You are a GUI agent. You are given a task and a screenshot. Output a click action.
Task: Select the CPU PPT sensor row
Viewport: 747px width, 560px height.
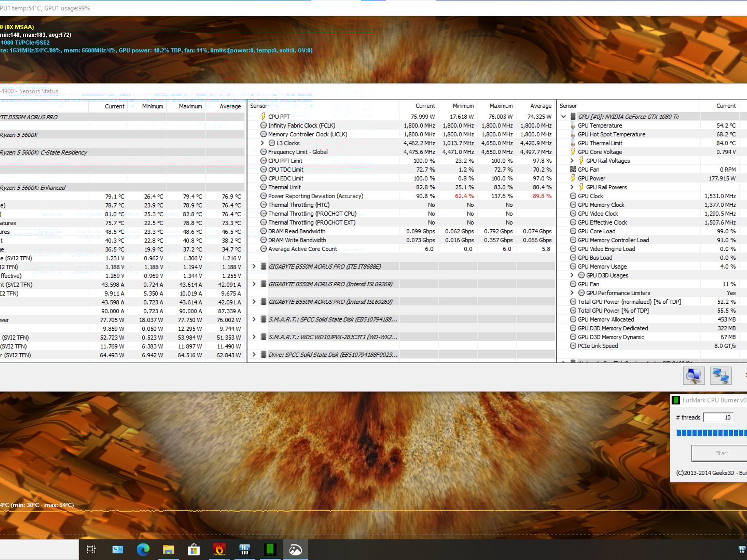tap(279, 117)
